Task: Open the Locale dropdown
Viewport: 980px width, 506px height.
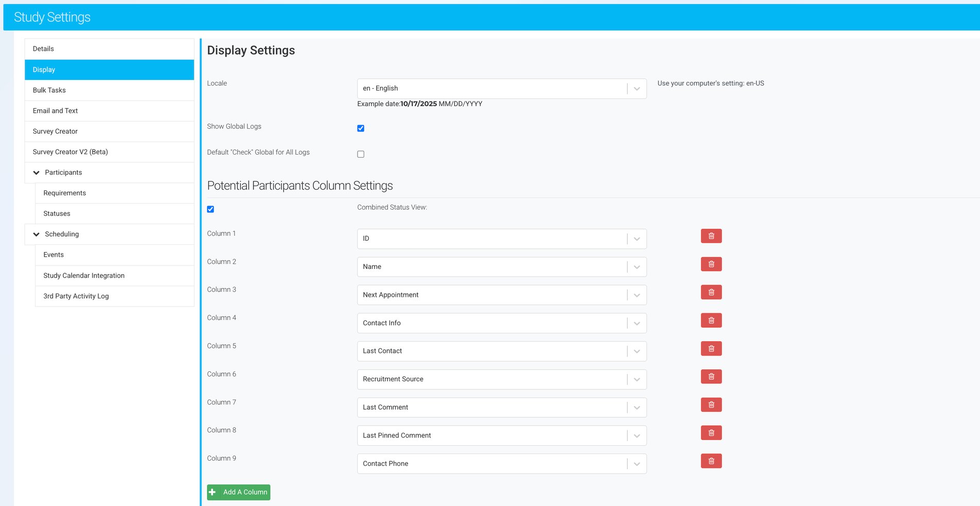Action: coord(502,89)
